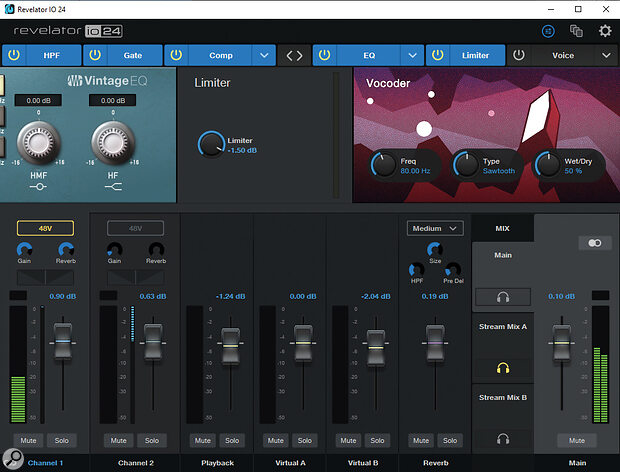Open the Medium reverb type dropdown
The width and height of the screenshot is (620, 472).
point(435,228)
